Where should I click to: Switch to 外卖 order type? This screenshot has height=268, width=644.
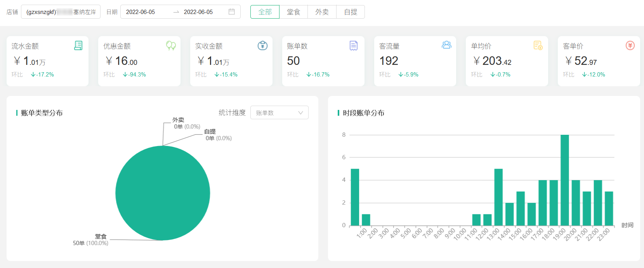(322, 12)
